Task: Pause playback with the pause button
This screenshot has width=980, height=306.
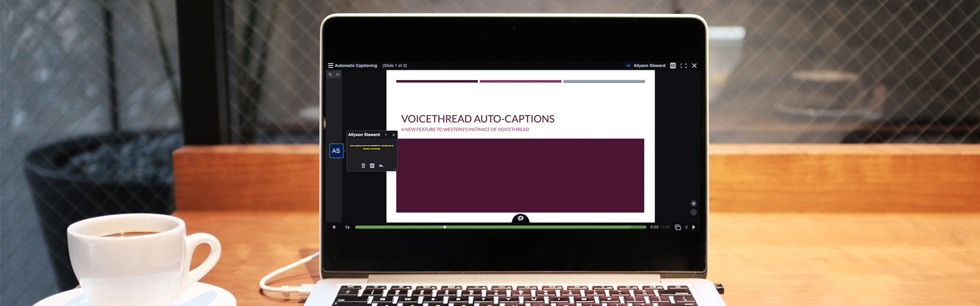Action: pos(334,227)
